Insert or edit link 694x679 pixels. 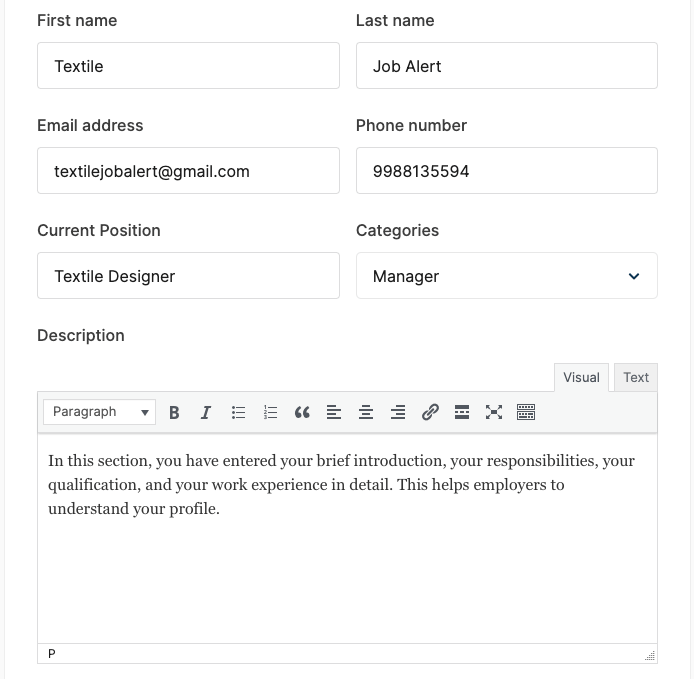pyautogui.click(x=430, y=412)
